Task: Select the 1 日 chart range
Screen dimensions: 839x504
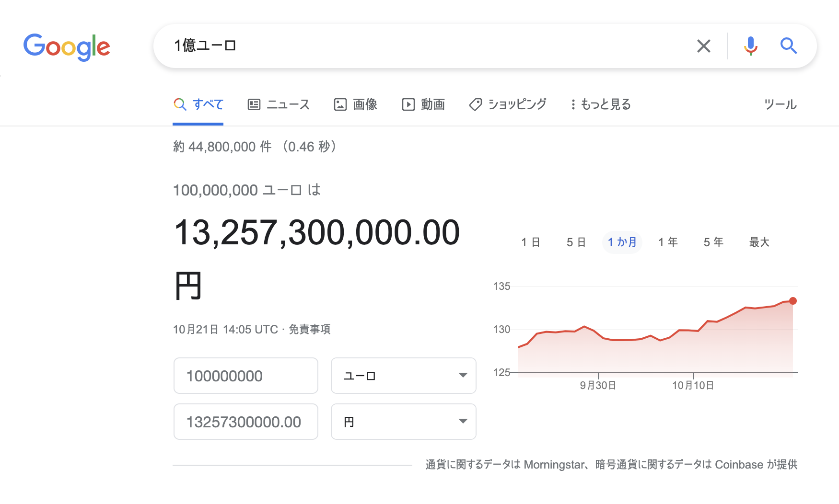Action: 531,242
